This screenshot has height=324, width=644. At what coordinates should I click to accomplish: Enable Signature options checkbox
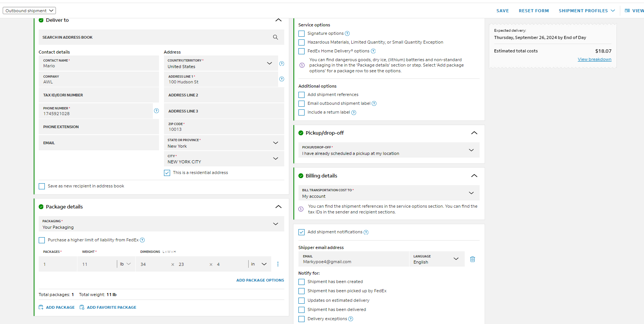coord(302,34)
